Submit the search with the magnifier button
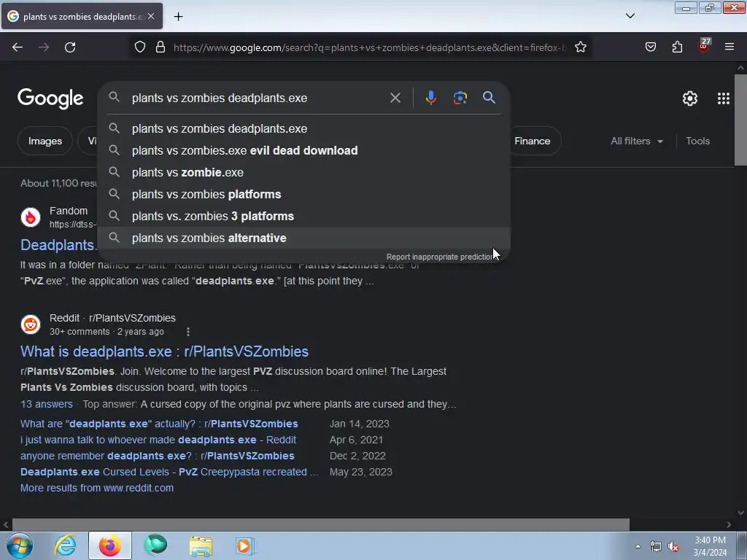Screen dimensions: 747x560 coord(489,98)
